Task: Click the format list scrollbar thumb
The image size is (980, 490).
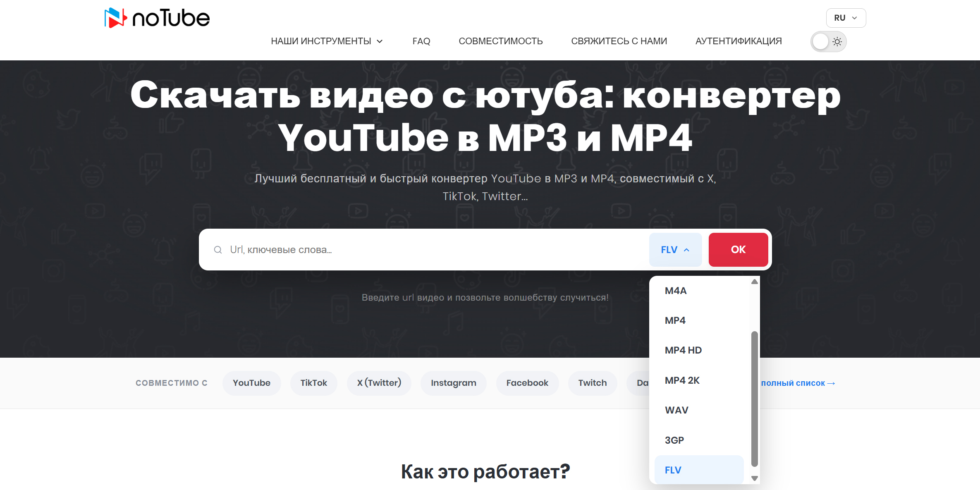Action: 754,399
